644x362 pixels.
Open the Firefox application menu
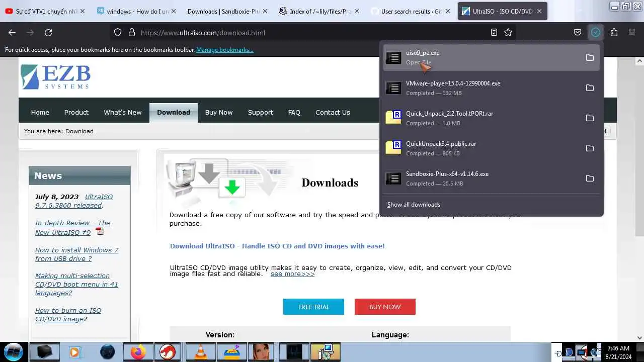tap(632, 32)
